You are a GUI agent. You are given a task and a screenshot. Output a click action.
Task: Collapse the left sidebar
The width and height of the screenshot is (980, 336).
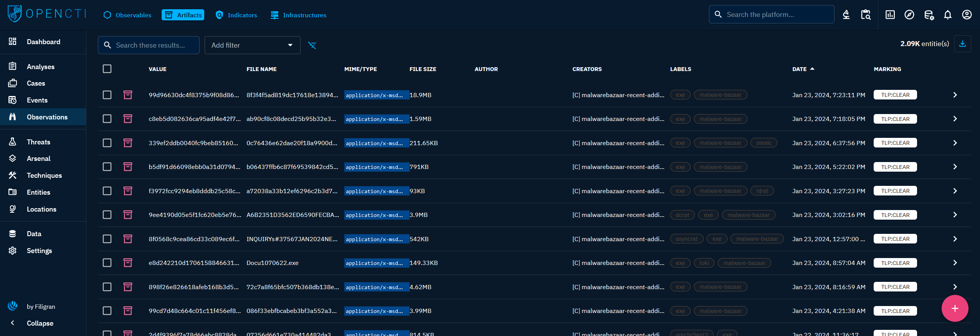tap(40, 323)
